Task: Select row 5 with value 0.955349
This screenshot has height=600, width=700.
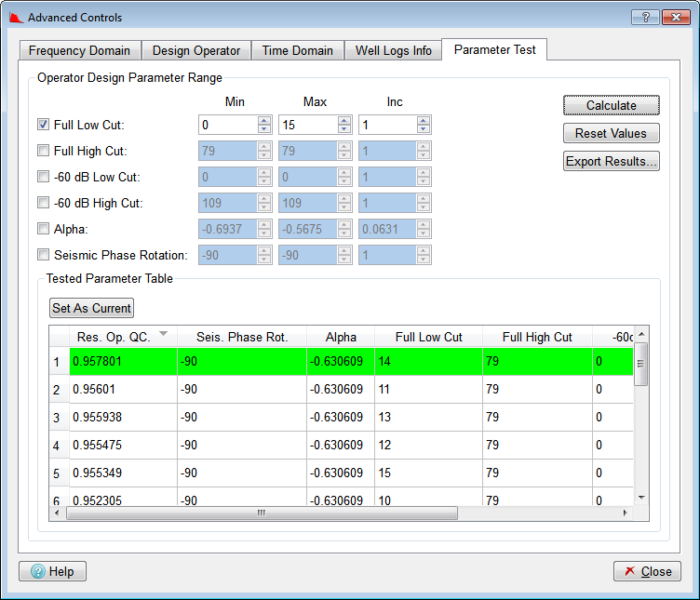Action: [x=351, y=473]
